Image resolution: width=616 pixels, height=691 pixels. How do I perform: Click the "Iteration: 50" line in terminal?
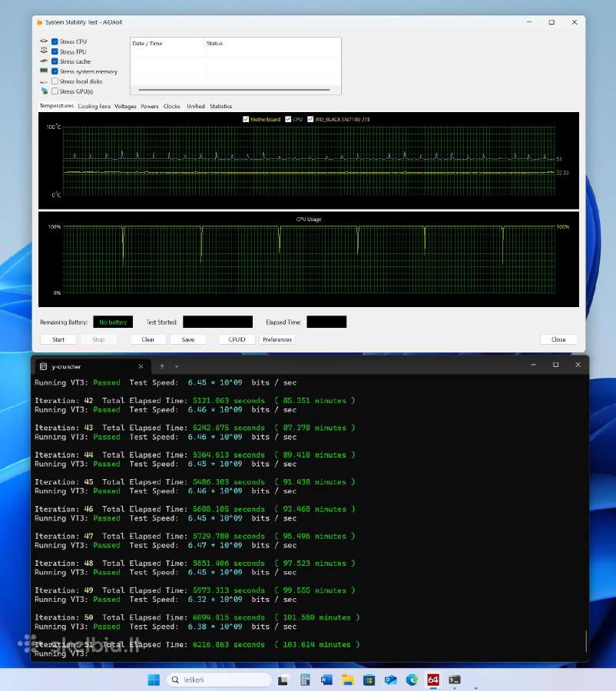(x=197, y=617)
